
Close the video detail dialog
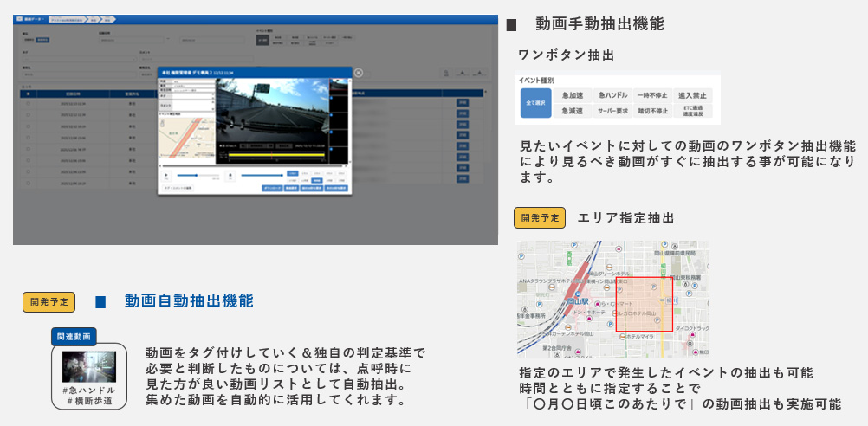pos(358,73)
